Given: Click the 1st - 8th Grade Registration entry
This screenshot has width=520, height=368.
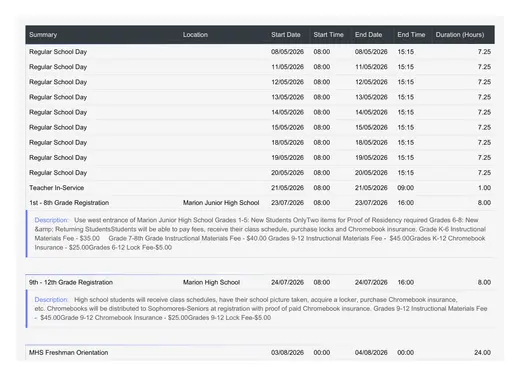Looking at the screenshot, I should coord(69,203).
